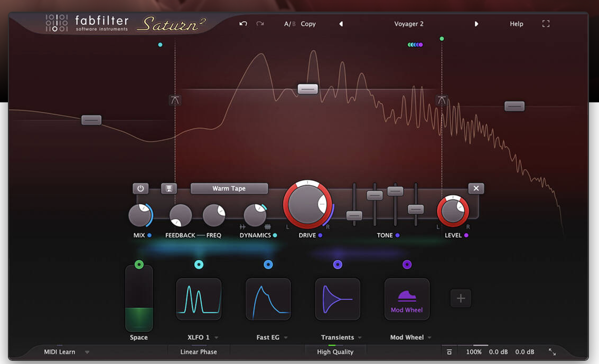Click the resize interface arrows icon

click(x=553, y=352)
